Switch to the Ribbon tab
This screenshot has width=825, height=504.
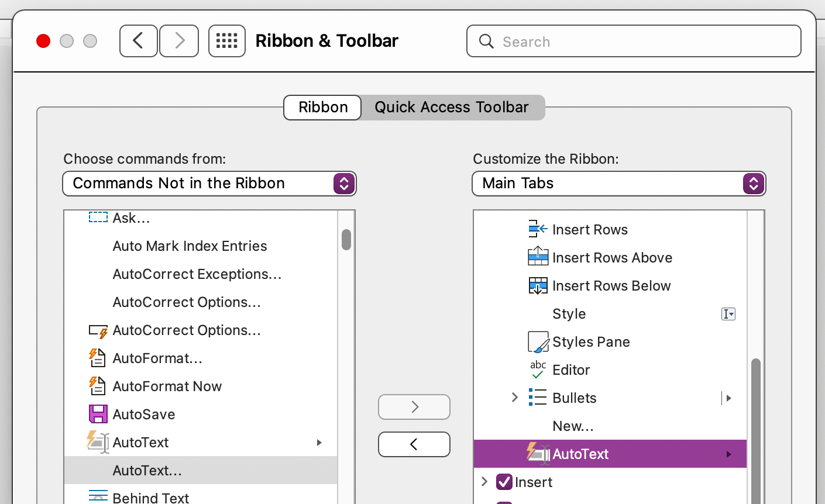click(323, 108)
